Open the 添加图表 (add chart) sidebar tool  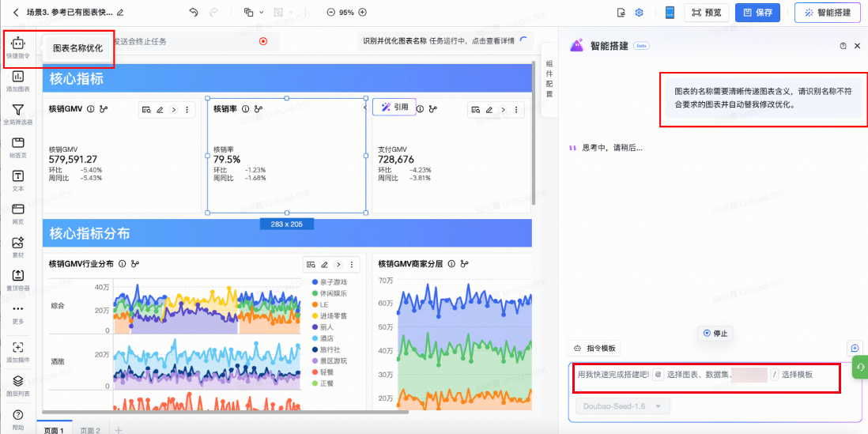(x=17, y=77)
